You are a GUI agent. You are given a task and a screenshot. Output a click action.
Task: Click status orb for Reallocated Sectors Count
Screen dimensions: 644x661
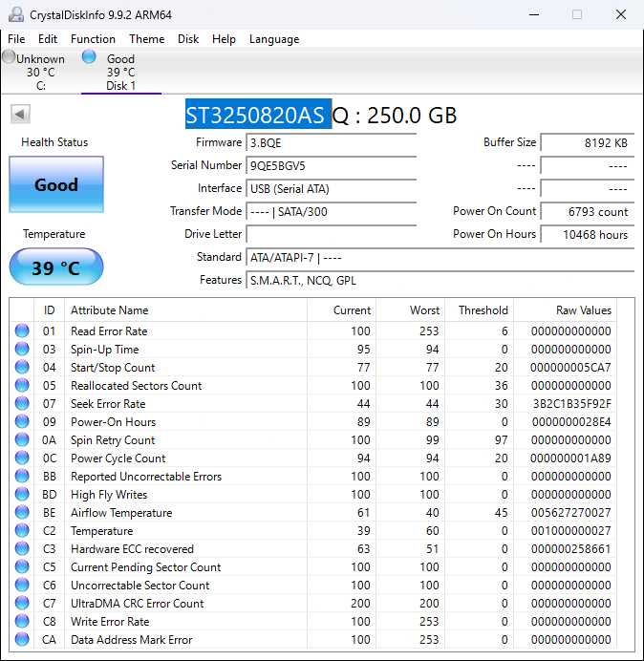tap(22, 385)
